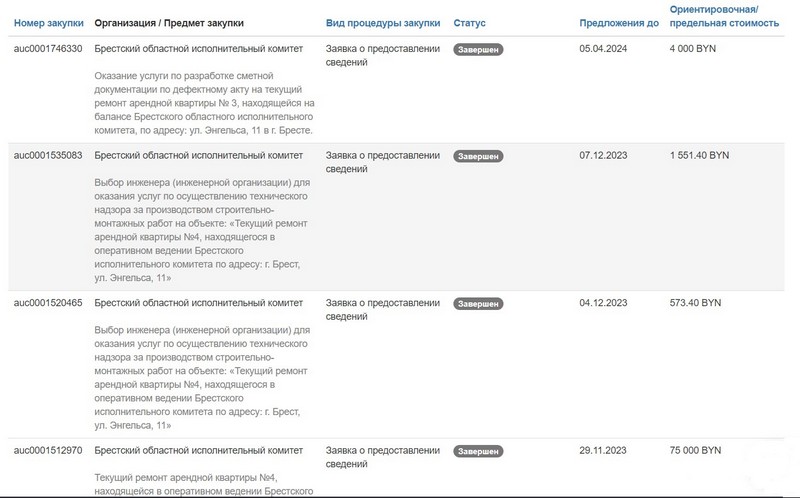800x498 pixels.
Task: Open the description in the auc0001520465 row
Action: tap(204, 377)
